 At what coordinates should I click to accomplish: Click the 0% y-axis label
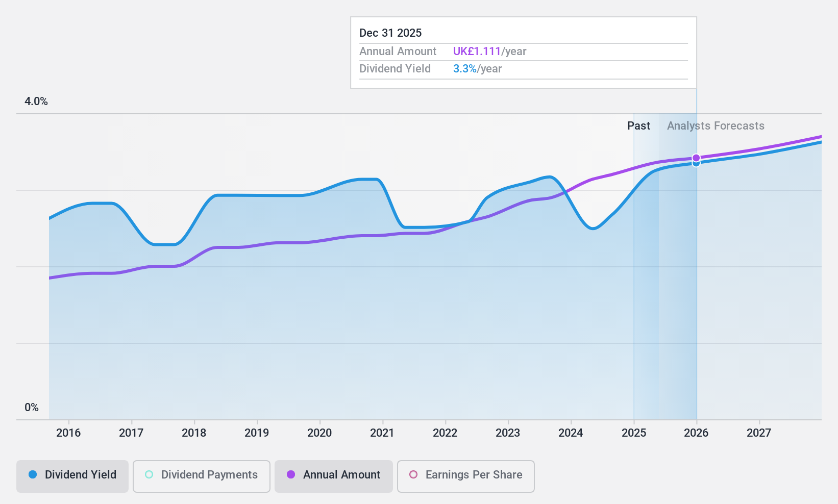[x=32, y=408]
